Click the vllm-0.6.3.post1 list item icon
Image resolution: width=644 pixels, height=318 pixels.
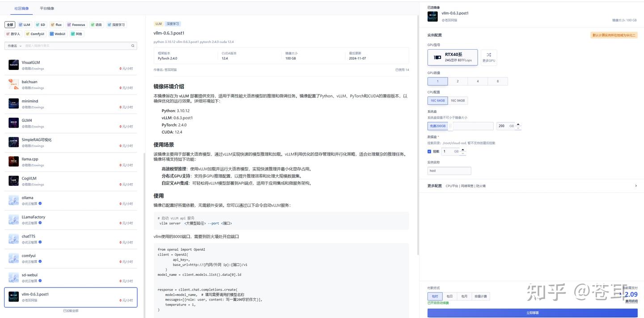tap(13, 297)
